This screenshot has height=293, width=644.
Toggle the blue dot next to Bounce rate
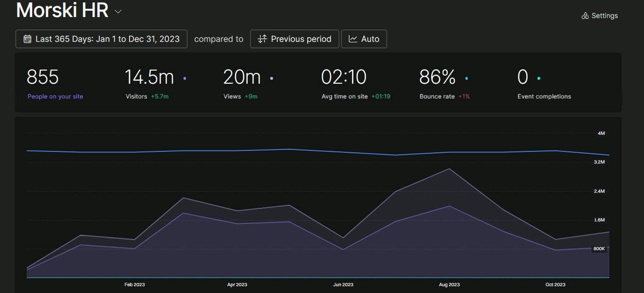pyautogui.click(x=466, y=78)
